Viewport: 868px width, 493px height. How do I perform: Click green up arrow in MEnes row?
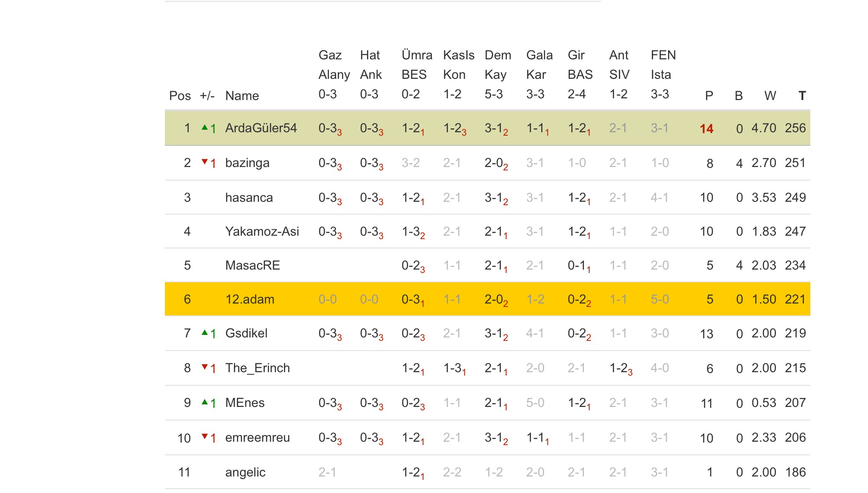pos(205,402)
